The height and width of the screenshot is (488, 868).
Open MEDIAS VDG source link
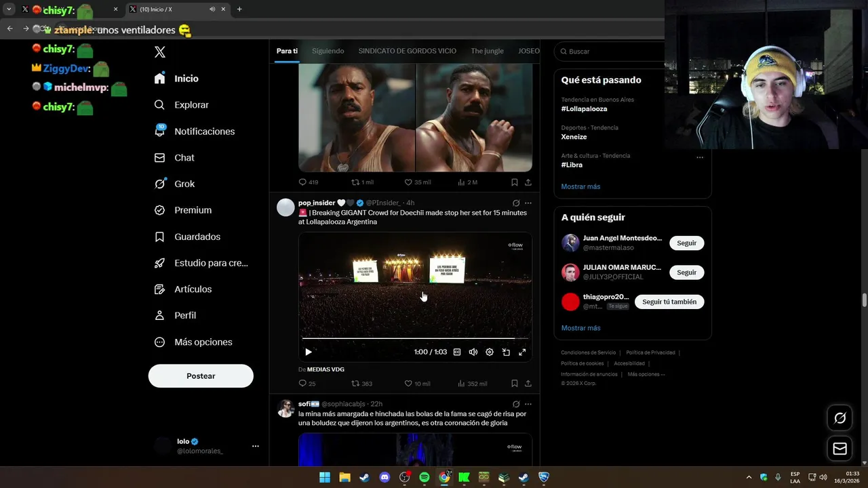click(325, 369)
